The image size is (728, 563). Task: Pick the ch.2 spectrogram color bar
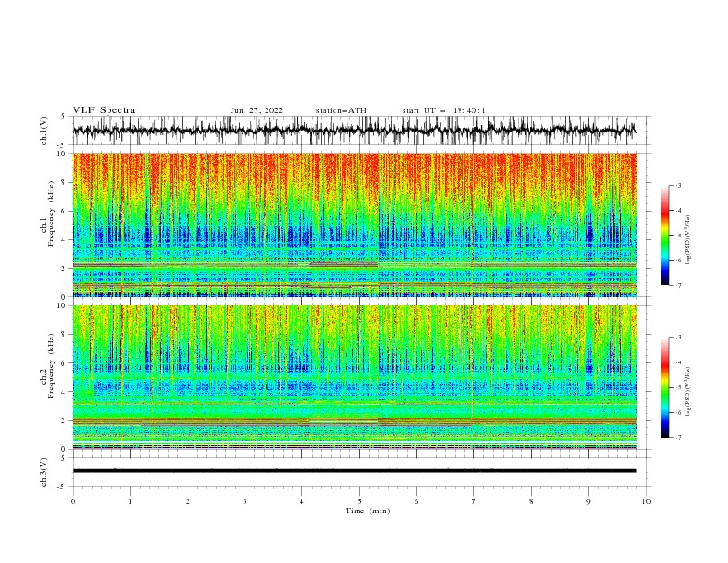pos(665,387)
